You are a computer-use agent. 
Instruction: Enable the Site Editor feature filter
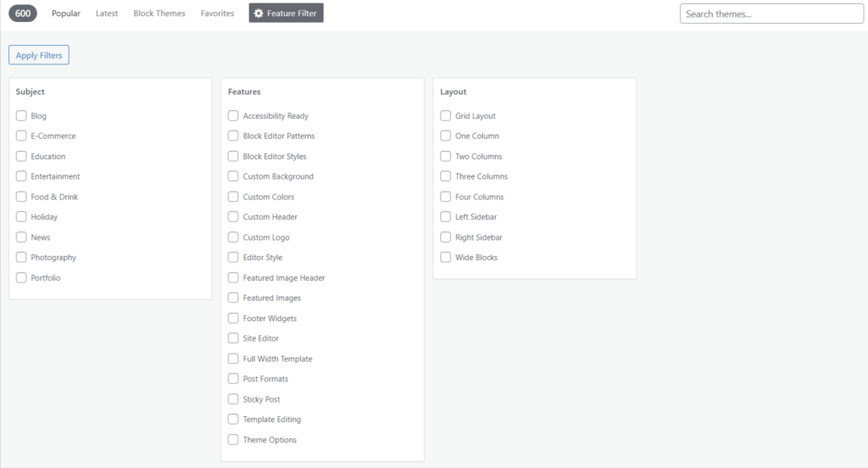point(233,337)
